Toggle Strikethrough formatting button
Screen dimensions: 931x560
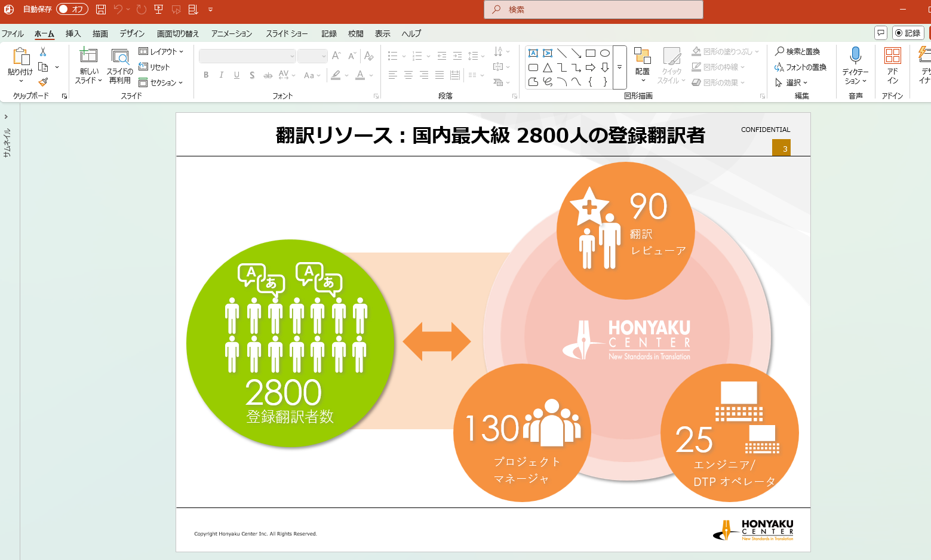point(268,75)
